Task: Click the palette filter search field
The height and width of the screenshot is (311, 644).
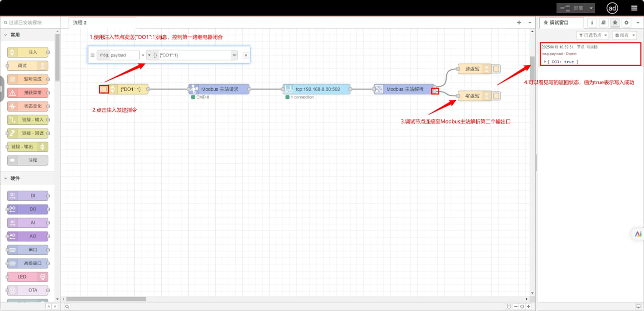Action: [x=30, y=23]
